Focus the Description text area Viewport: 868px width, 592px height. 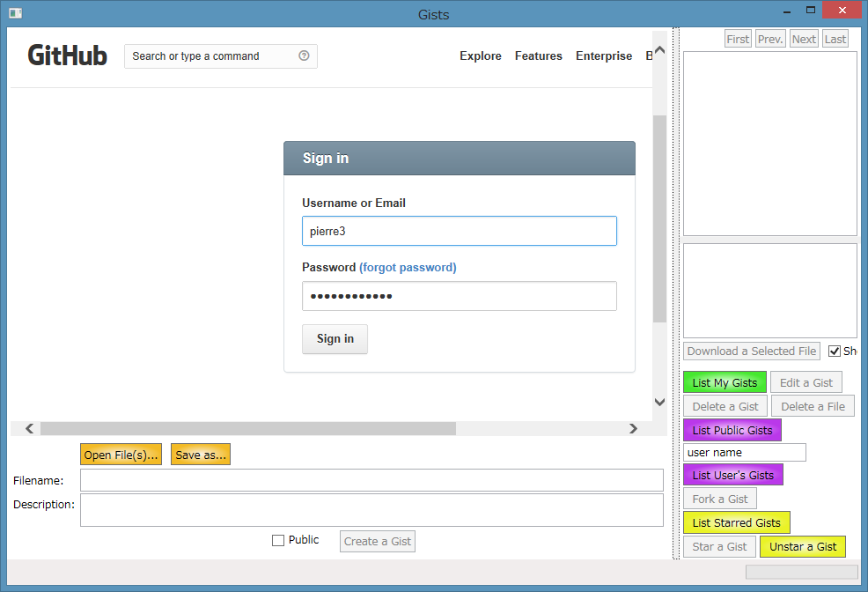371,510
